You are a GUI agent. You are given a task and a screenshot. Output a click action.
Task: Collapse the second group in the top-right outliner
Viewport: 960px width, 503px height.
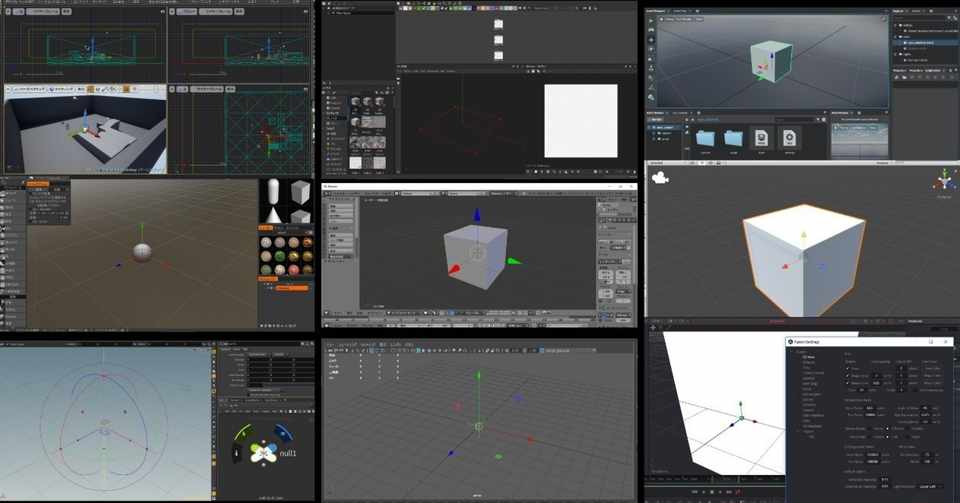pyautogui.click(x=895, y=37)
